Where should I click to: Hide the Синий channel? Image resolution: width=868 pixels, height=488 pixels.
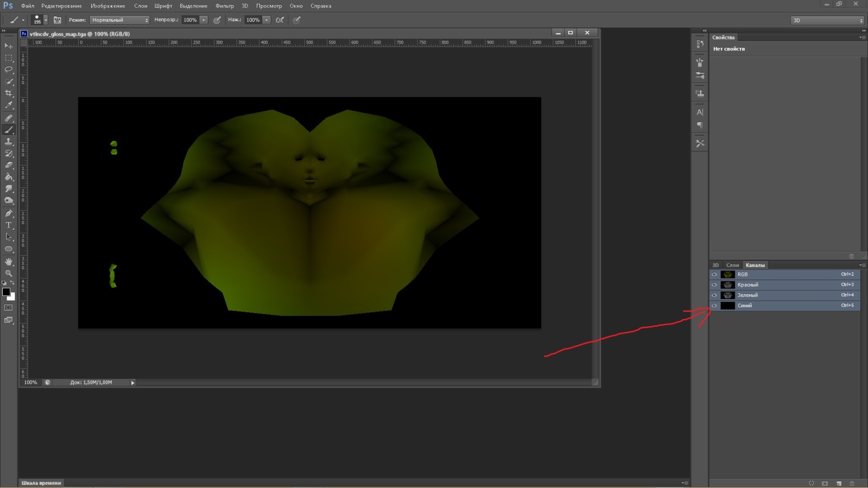[714, 305]
